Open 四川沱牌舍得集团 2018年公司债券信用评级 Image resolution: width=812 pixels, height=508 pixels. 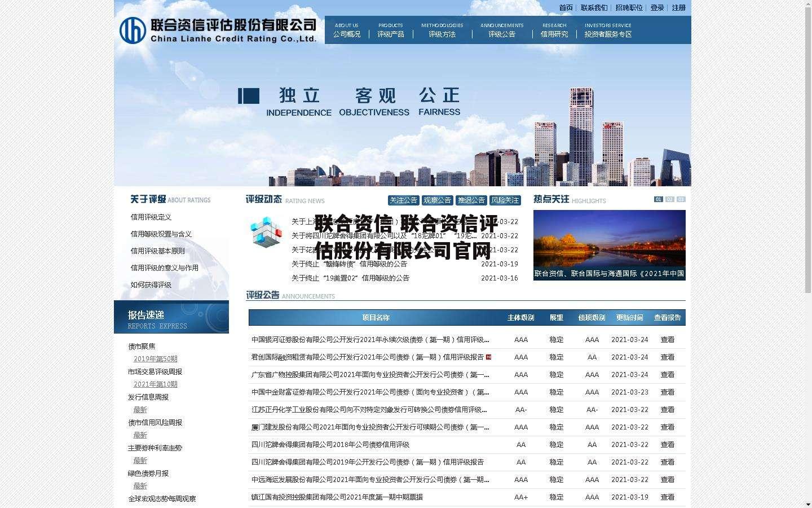pos(330,445)
